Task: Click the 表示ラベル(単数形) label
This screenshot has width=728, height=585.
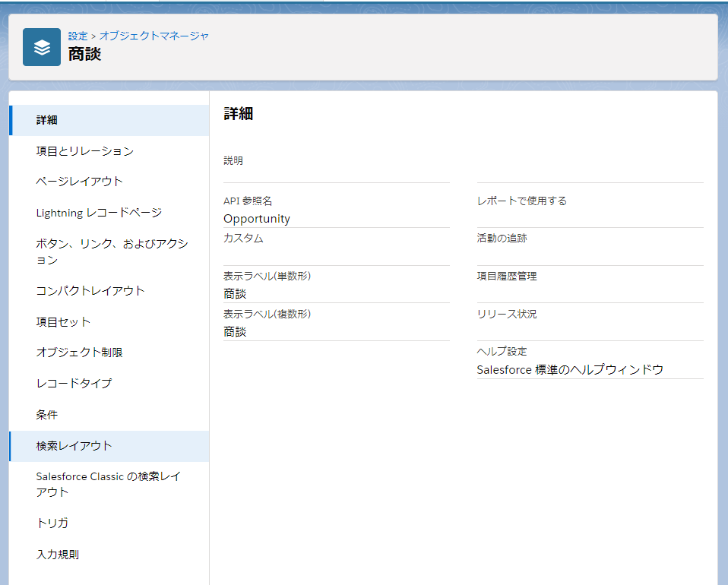Action: 267,277
